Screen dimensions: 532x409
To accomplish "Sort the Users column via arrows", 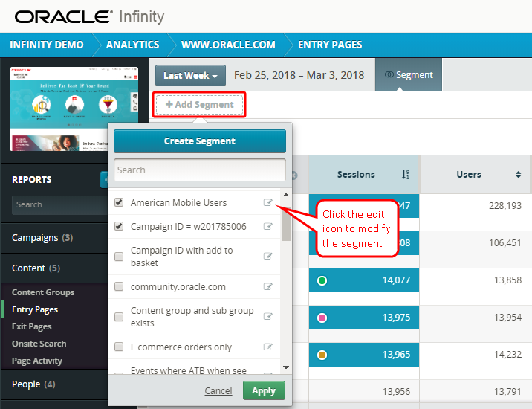I will (x=518, y=175).
